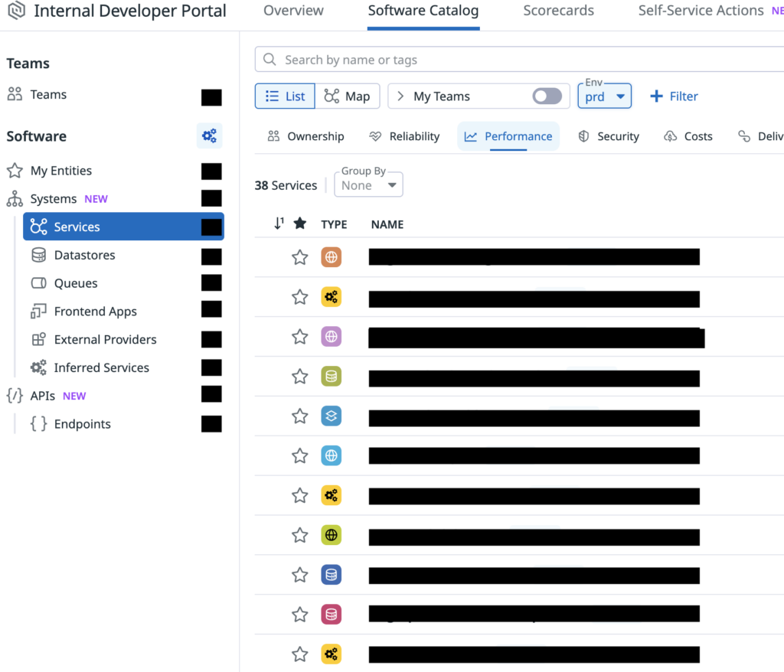Open Datastores in the sidebar
The image size is (784, 672).
coord(84,255)
